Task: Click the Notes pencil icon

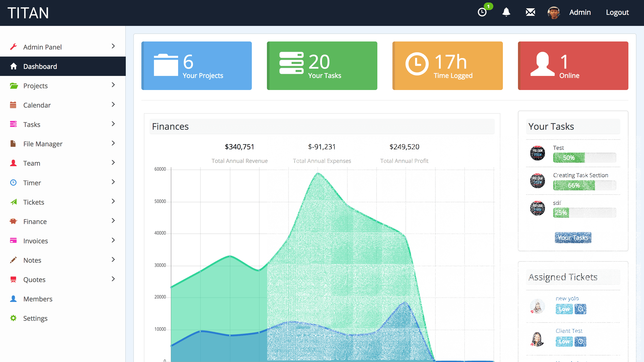Action: pyautogui.click(x=13, y=260)
